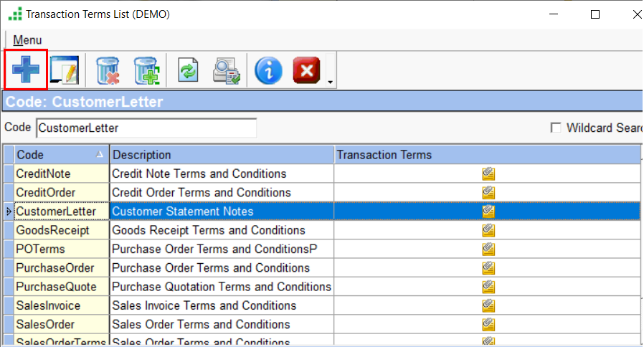Click the trash bin with red X icon
Viewport: 644px width, 347px height.
[x=107, y=70]
